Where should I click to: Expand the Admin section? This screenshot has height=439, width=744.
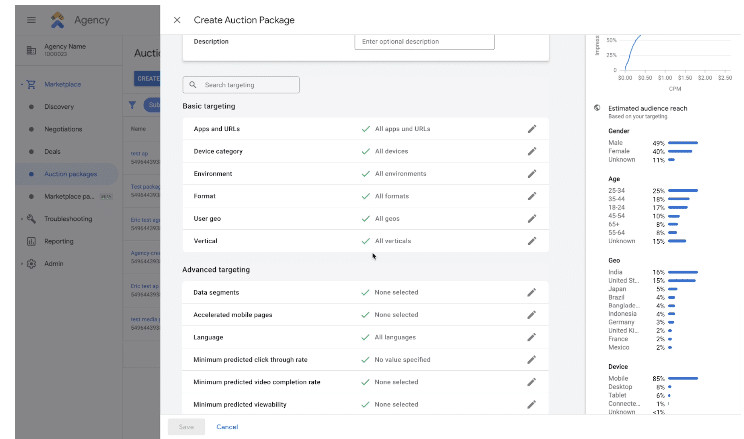click(20, 264)
